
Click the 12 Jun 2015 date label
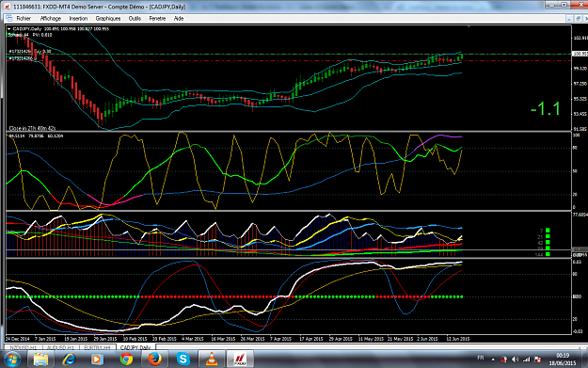tap(458, 339)
